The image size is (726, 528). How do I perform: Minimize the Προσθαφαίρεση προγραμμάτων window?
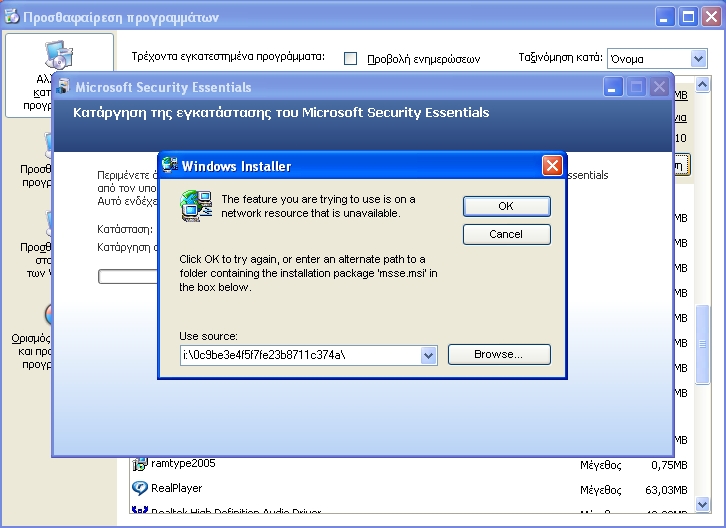(665, 17)
